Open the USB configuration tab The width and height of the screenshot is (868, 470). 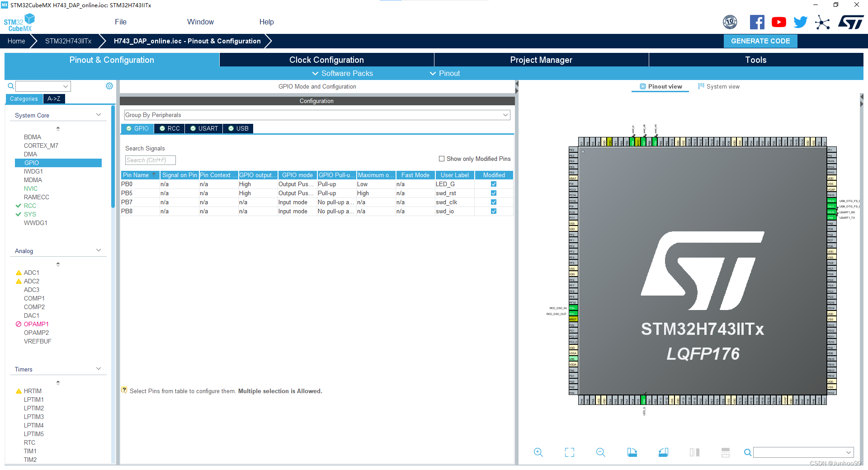(x=238, y=128)
